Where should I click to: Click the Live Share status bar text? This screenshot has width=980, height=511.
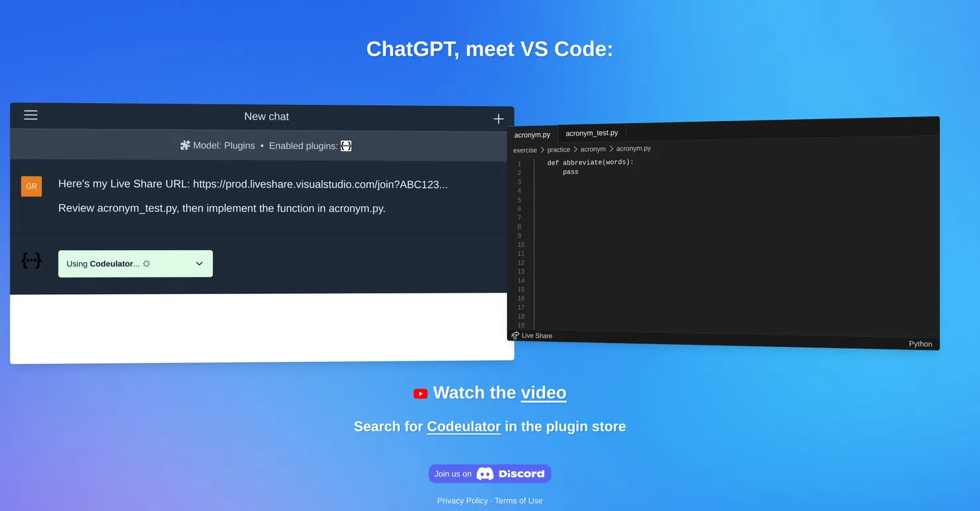537,336
